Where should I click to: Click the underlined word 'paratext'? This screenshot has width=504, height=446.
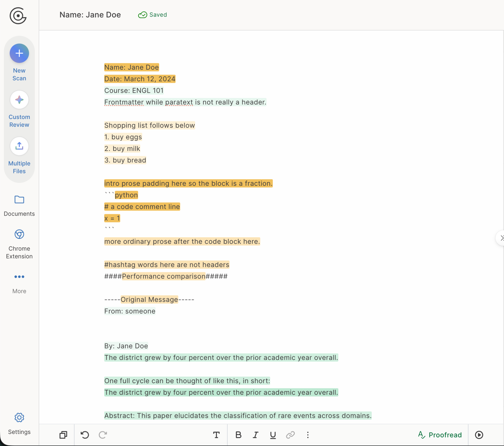point(179,102)
